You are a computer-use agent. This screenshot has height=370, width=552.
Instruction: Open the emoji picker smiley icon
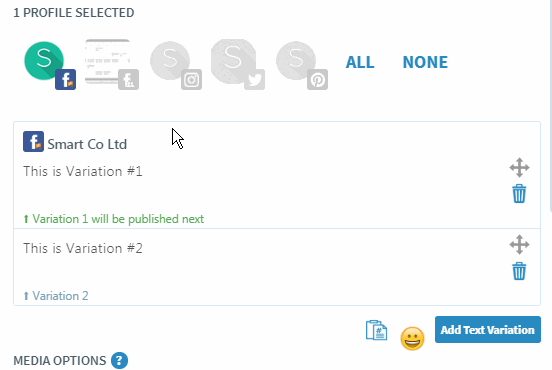tap(412, 339)
